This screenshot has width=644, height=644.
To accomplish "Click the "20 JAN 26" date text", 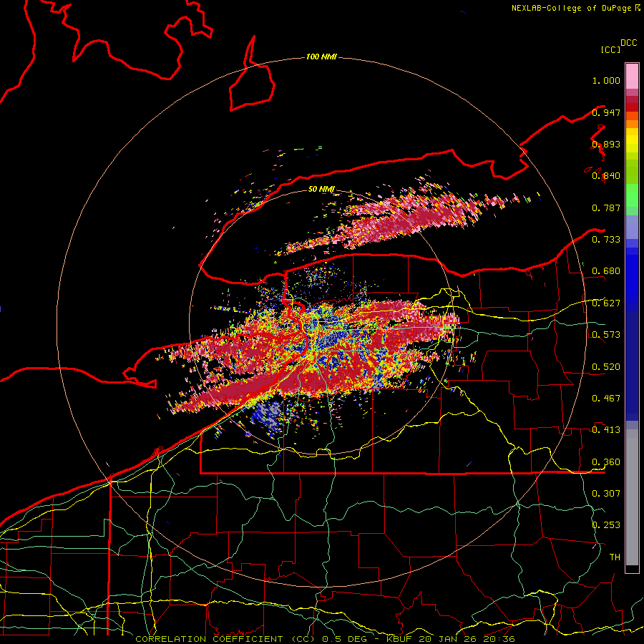I will [449, 639].
